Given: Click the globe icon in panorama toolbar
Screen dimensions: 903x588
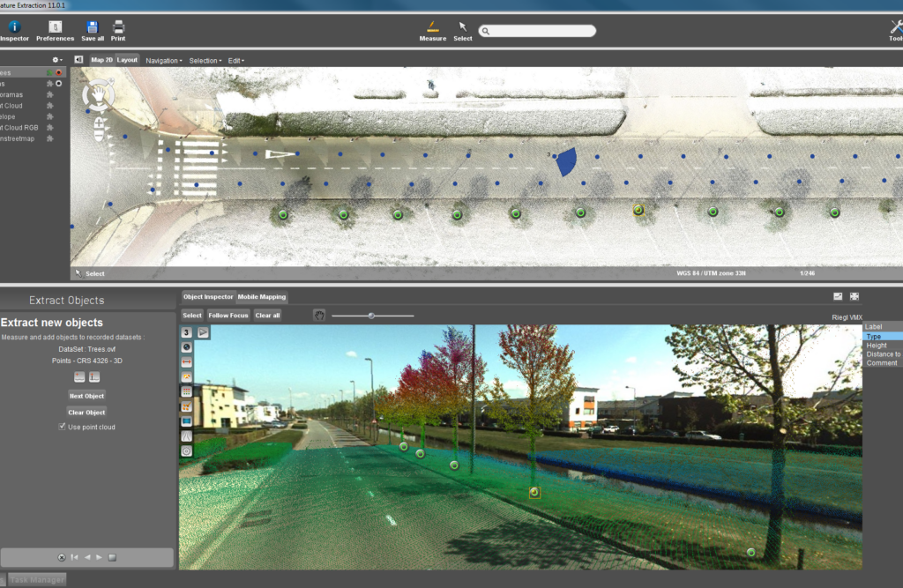Looking at the screenshot, I should (x=187, y=347).
